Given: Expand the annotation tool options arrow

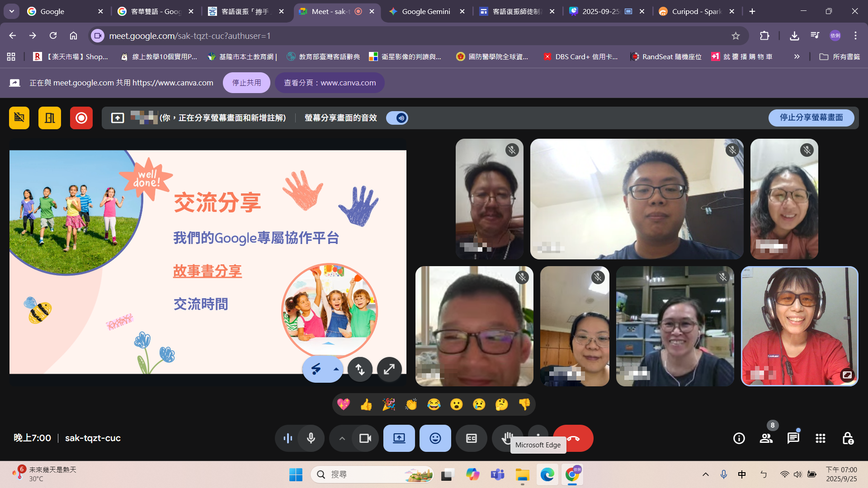Looking at the screenshot, I should 336,369.
